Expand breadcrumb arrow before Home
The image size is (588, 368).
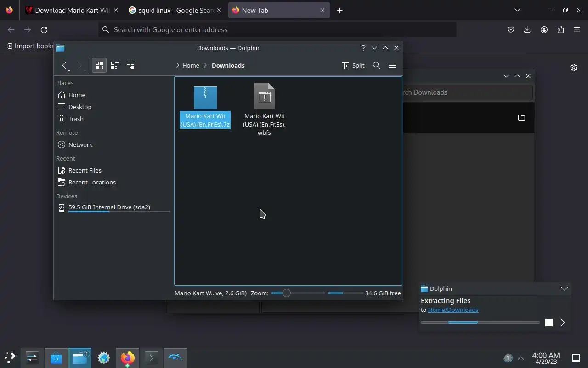pos(177,65)
